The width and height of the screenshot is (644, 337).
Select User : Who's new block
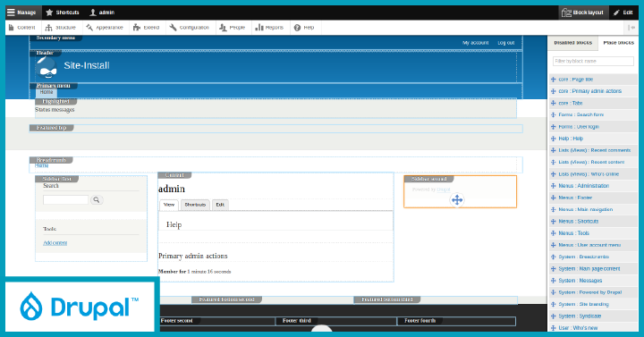[x=578, y=328]
